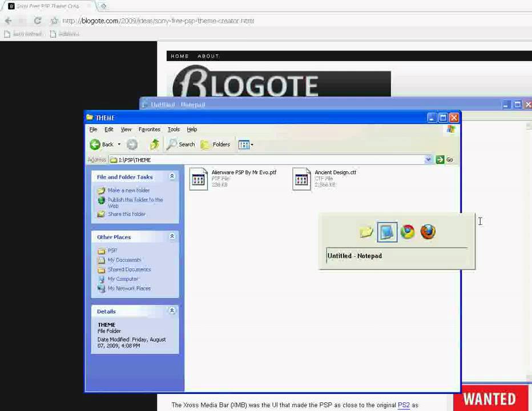Select the folder icon in task switcher

[366, 232]
